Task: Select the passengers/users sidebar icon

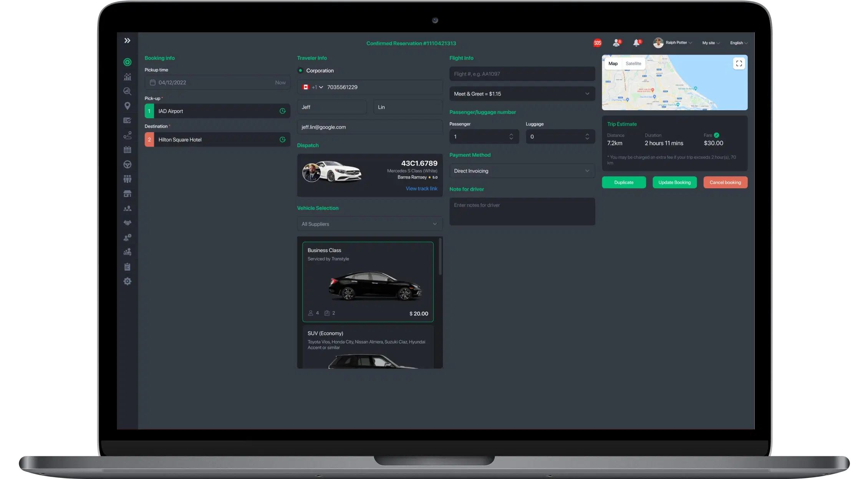Action: click(127, 179)
